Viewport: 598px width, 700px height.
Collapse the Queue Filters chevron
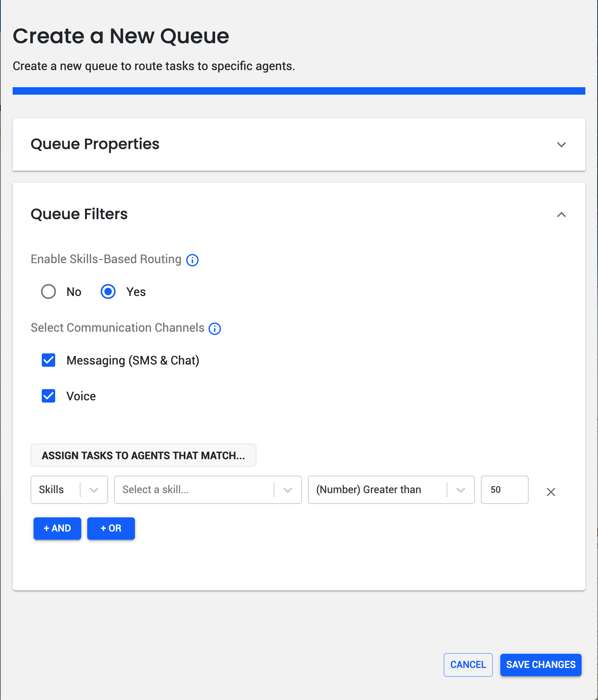561,214
